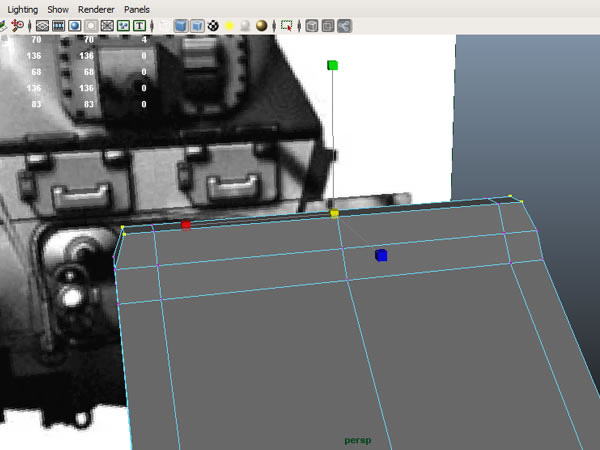Click the safe title T icon
The image size is (600, 450).
tap(139, 25)
